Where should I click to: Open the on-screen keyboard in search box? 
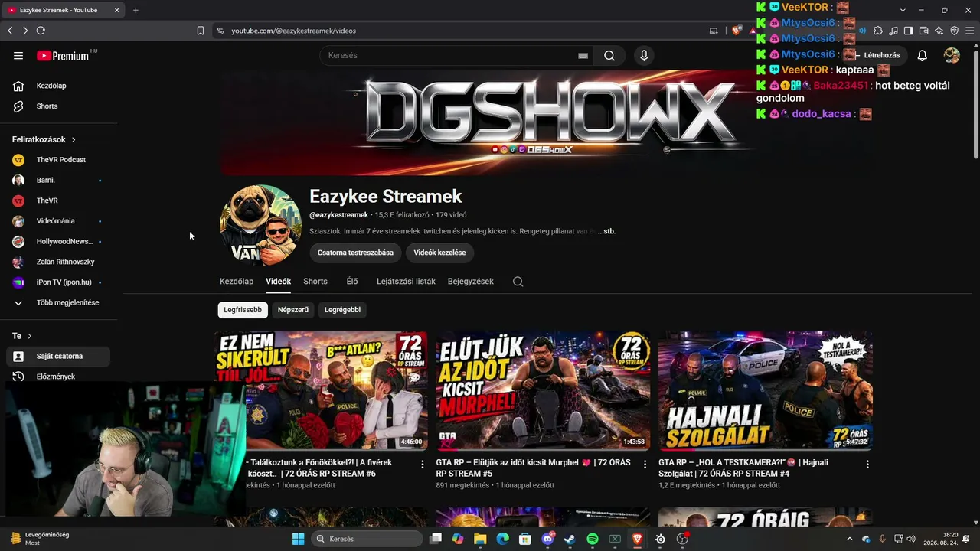tap(583, 56)
